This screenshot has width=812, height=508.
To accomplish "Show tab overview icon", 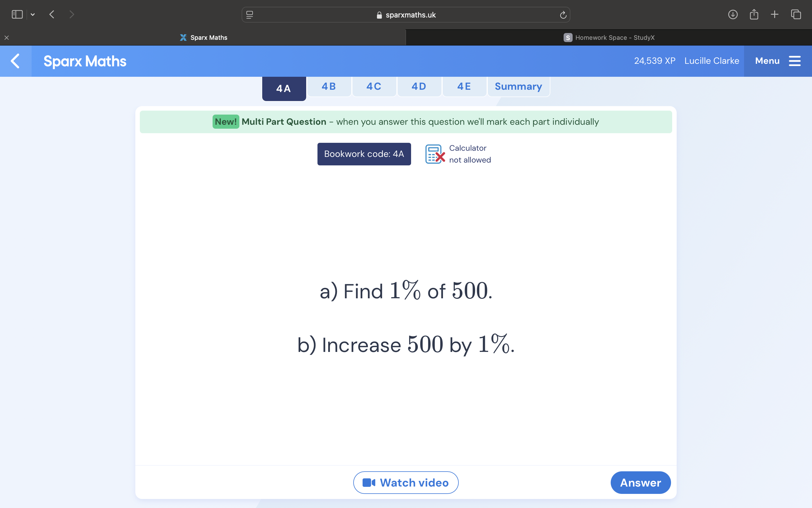I will point(796,14).
